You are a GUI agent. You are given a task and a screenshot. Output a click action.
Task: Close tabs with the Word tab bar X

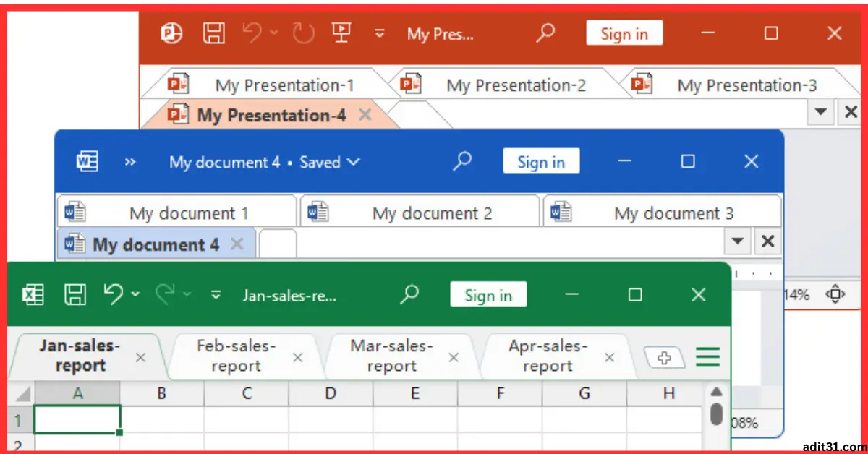(767, 241)
